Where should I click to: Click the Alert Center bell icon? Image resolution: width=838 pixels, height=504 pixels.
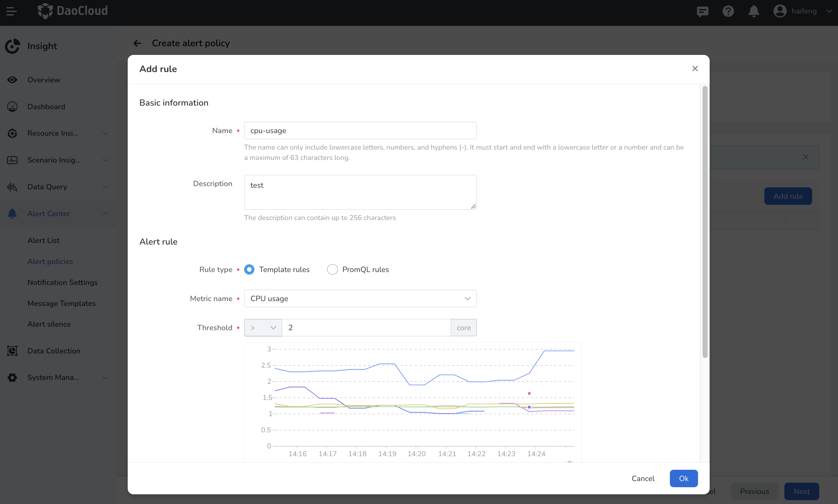click(x=12, y=214)
